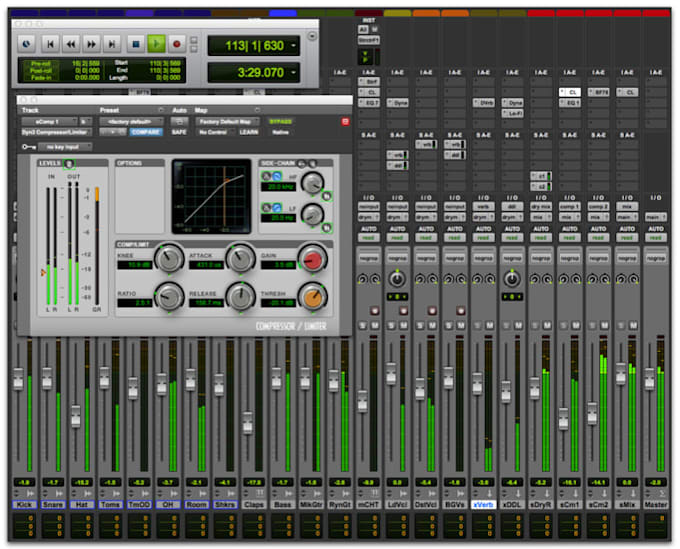The height and width of the screenshot is (549, 680).
Task: Open the Factory Default Map dropdown
Action: (228, 121)
